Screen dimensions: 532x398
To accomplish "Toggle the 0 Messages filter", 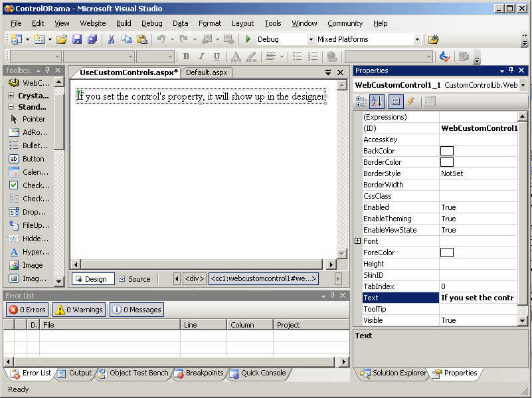I will pos(136,310).
